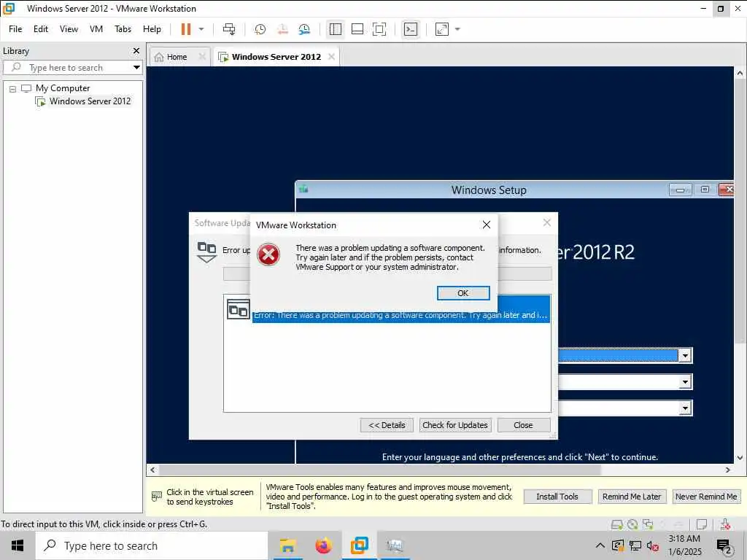Click the stretch guest display icon

(x=442, y=29)
